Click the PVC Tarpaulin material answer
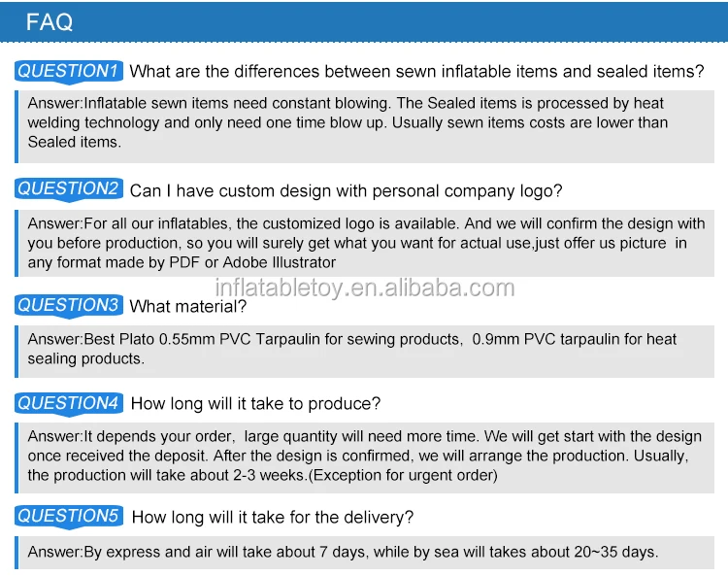 coord(351,349)
